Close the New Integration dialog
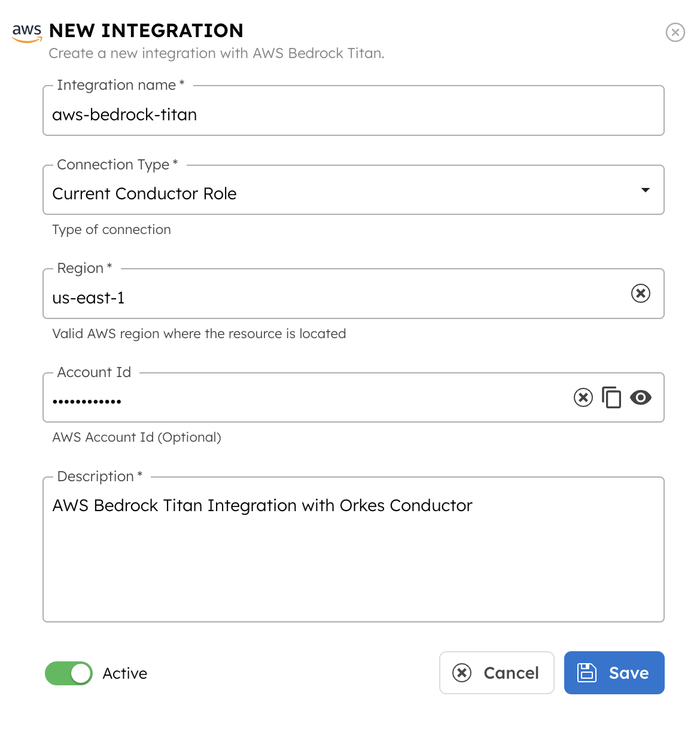 pyautogui.click(x=675, y=32)
